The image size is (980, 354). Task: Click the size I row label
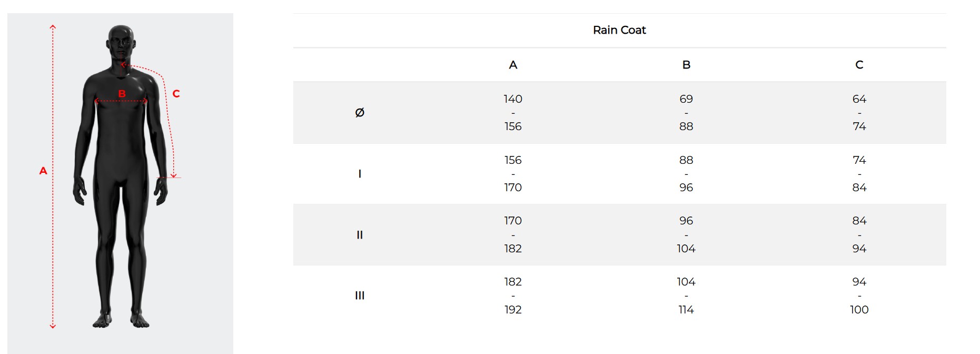(x=360, y=174)
